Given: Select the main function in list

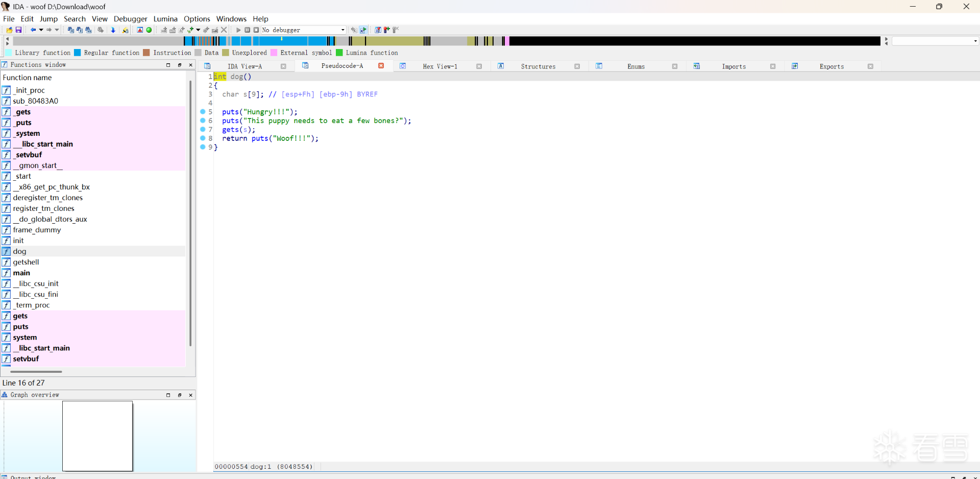Looking at the screenshot, I should coord(93,273).
